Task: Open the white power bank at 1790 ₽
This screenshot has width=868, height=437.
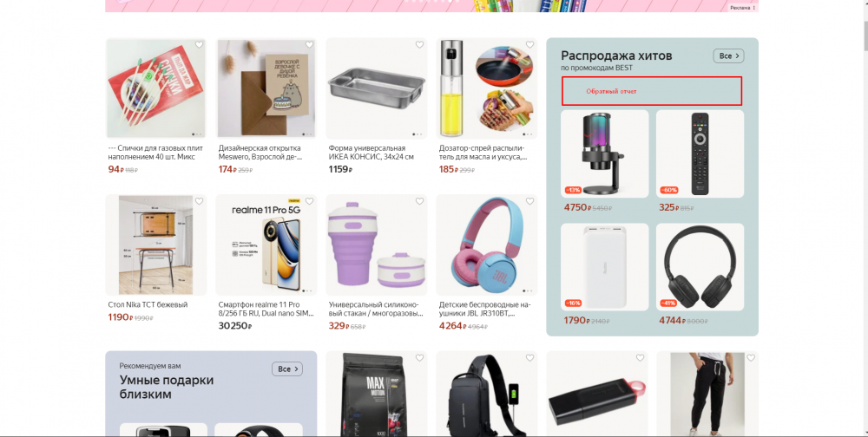Action: 604,267
